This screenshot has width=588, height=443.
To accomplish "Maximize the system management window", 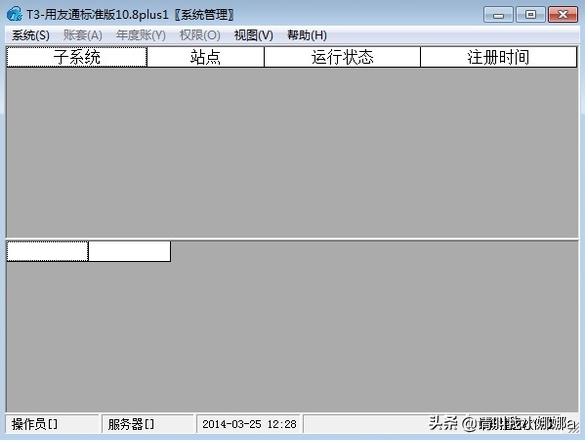I will [531, 15].
